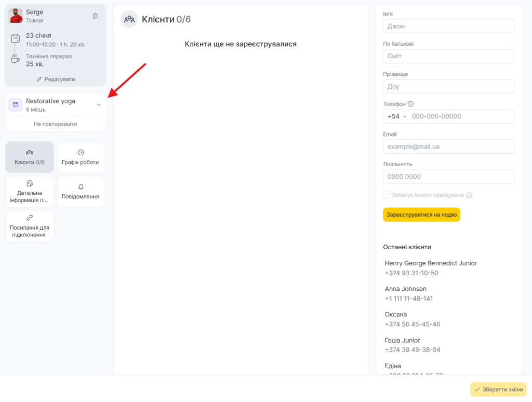532x402 pixels.
Task: Click the calendar date icon by 23 січня
Action: [16, 38]
